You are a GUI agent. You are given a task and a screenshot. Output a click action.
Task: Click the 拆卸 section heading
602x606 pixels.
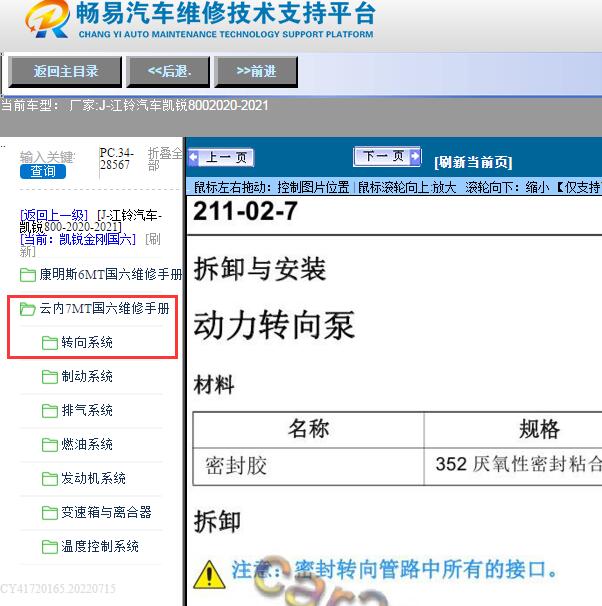[x=217, y=521]
